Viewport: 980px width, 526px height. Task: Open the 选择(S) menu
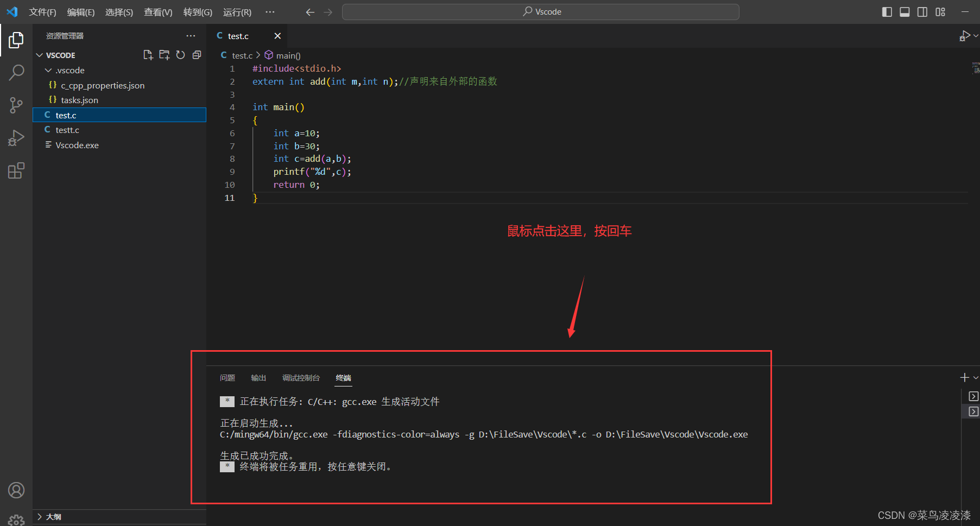coord(119,12)
